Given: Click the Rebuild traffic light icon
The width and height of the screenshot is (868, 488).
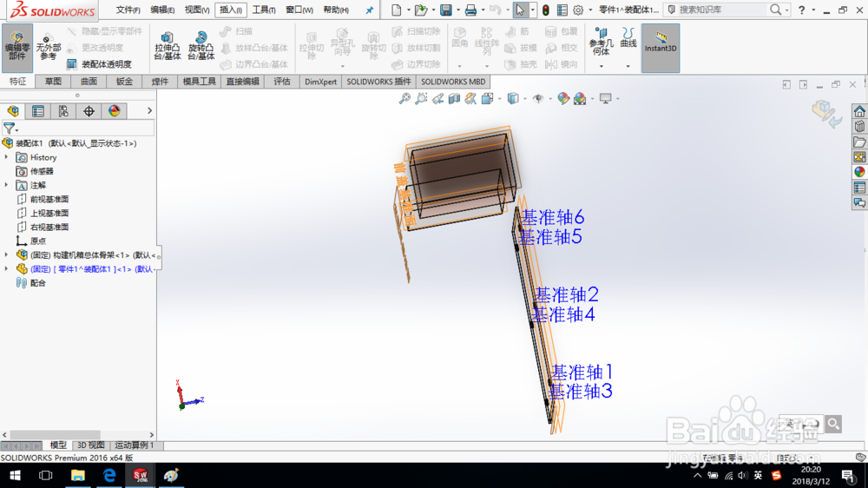Looking at the screenshot, I should 545,10.
